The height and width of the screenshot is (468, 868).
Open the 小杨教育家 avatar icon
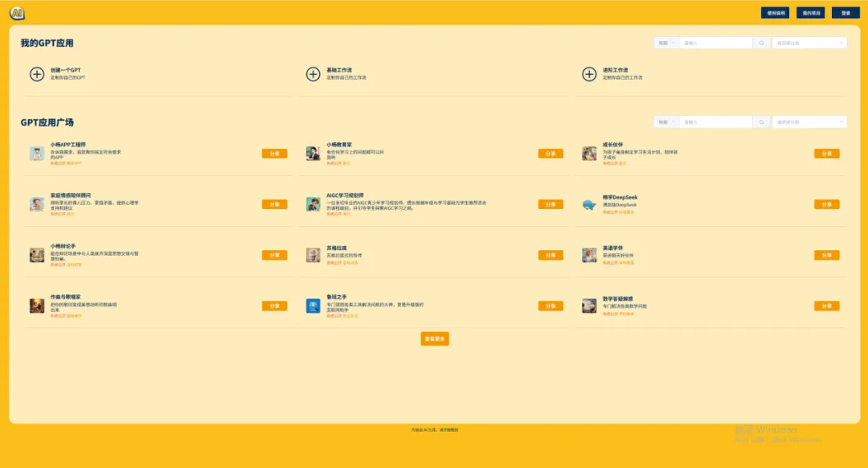[313, 154]
